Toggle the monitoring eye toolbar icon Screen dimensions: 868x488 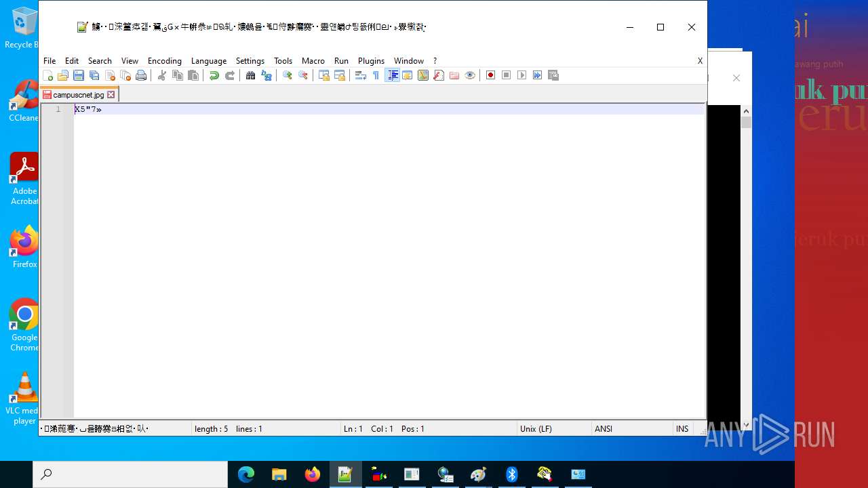[470, 75]
